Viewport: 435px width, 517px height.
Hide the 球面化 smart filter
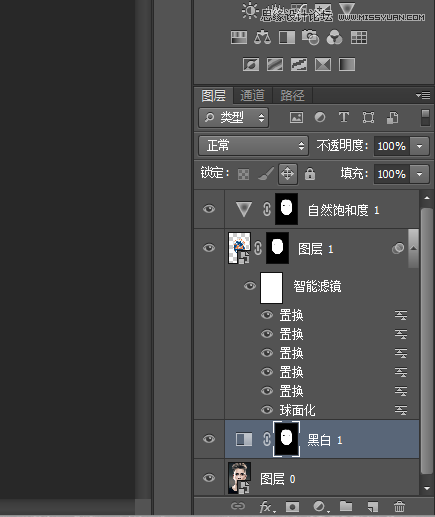[x=267, y=410]
